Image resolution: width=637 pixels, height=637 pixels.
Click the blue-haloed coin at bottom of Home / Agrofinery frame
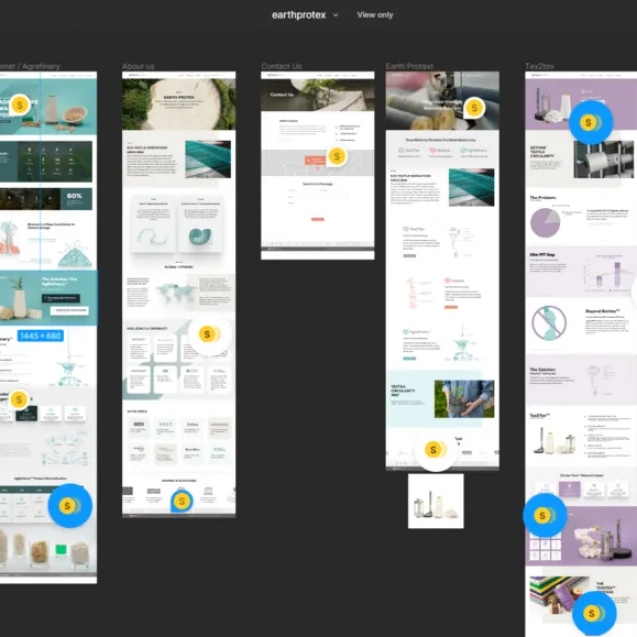[x=68, y=505]
